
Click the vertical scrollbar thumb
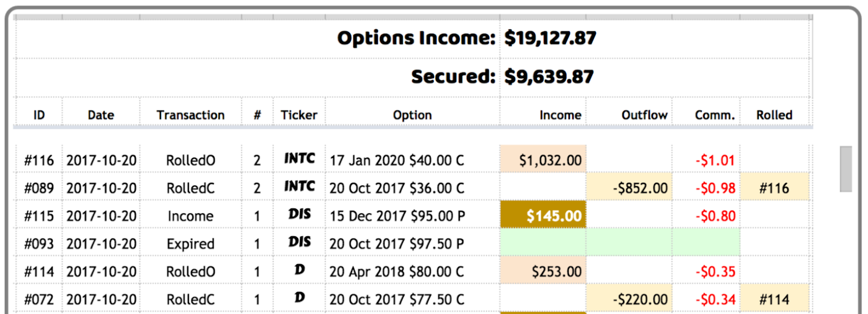(846, 169)
